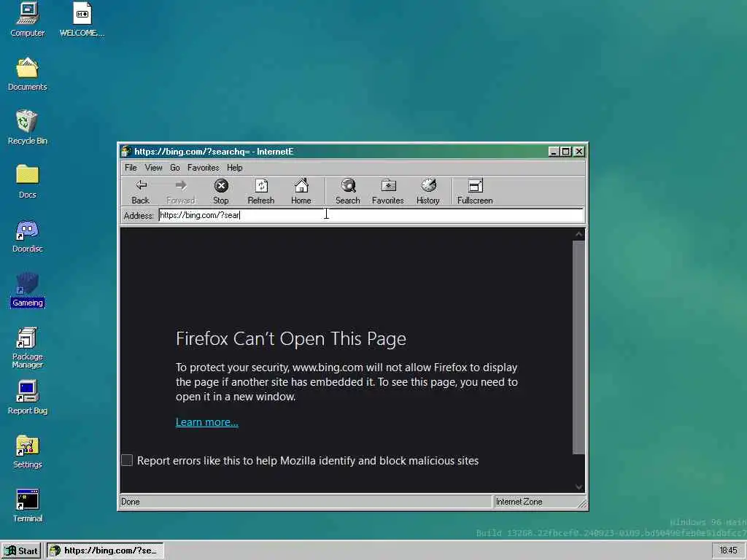Go back with the Back toolbar button
The image size is (747, 560).
(x=141, y=192)
